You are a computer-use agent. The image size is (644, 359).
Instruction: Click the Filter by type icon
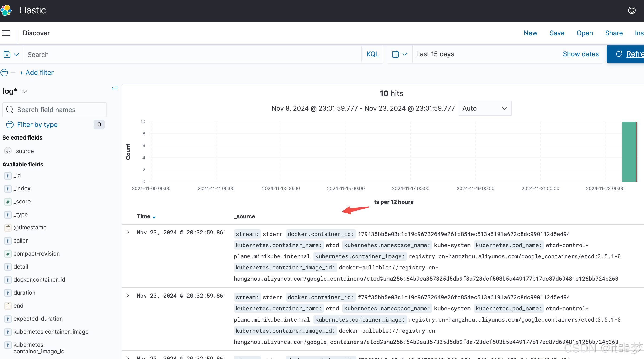point(10,125)
